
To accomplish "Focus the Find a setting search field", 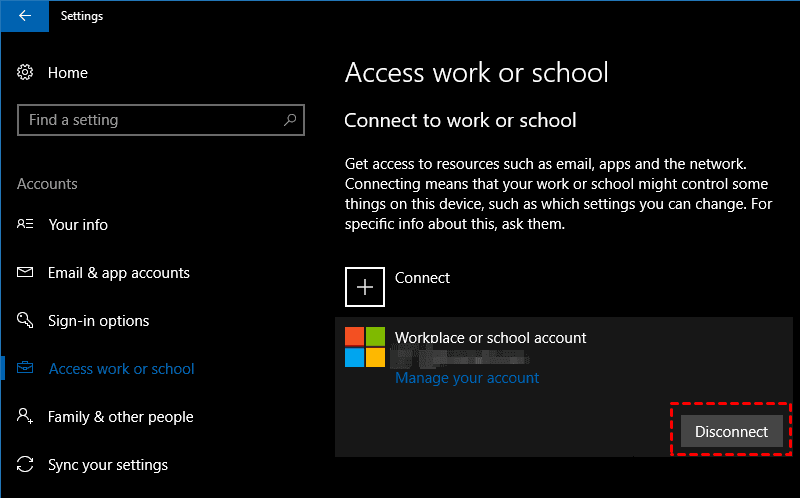I will pyautogui.click(x=150, y=120).
